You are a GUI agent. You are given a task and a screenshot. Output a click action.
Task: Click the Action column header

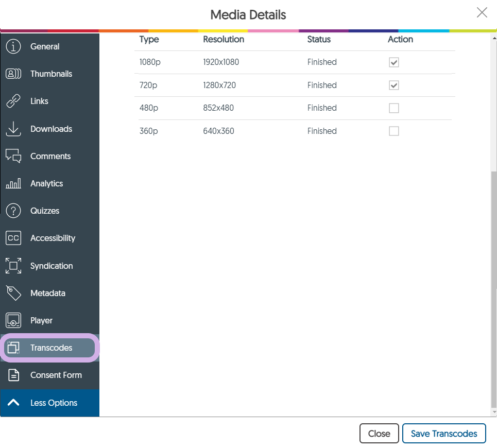pos(400,39)
